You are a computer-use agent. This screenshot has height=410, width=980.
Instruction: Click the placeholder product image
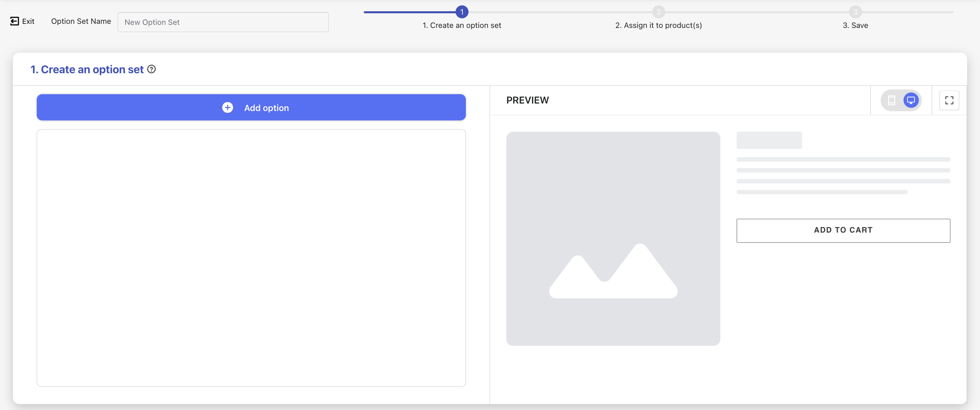tap(613, 239)
